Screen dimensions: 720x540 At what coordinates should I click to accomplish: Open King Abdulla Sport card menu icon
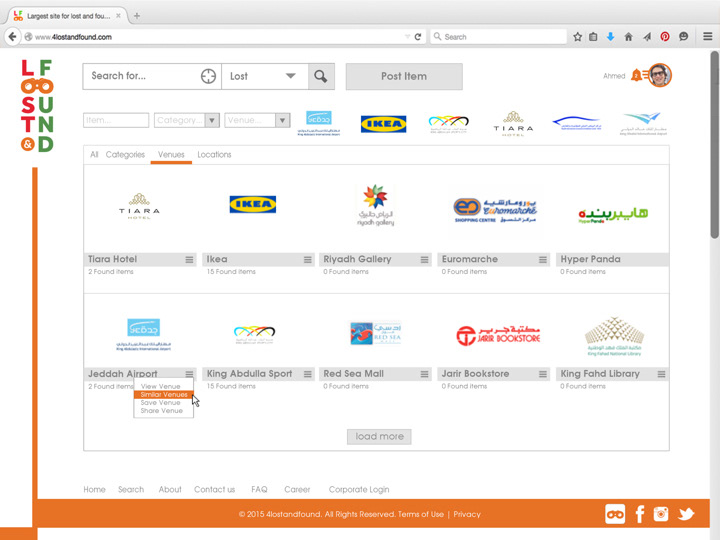(x=308, y=374)
